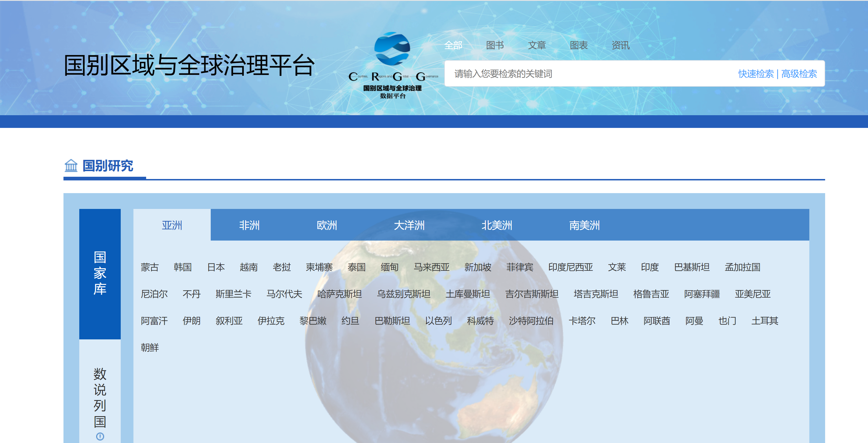The height and width of the screenshot is (443, 868).
Task: Open the 尼泊尔 country link
Action: coord(154,294)
